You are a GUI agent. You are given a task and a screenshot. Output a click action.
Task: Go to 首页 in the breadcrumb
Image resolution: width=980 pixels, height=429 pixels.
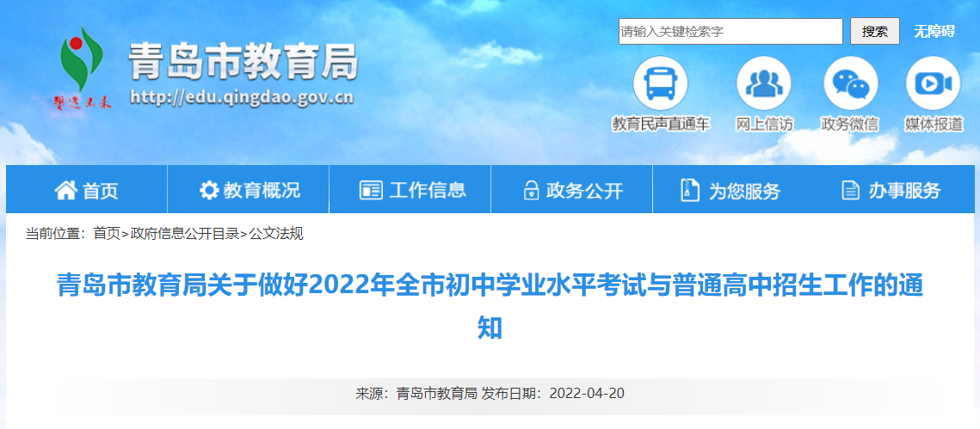pyautogui.click(x=107, y=234)
